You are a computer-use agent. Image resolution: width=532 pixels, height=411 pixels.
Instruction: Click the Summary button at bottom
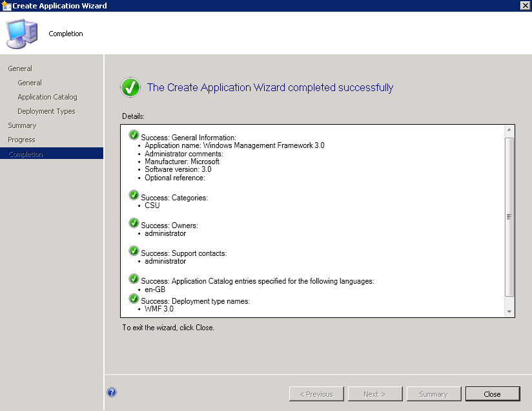434,394
